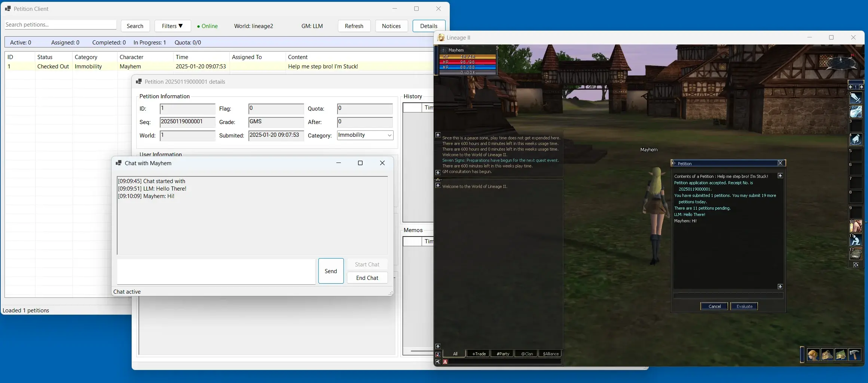Click Mayhem's status bar level icon
The height and width of the screenshot is (383, 868).
(x=444, y=50)
